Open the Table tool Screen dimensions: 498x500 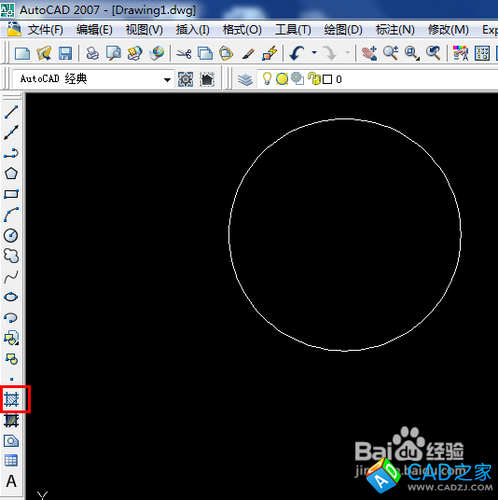click(x=11, y=461)
